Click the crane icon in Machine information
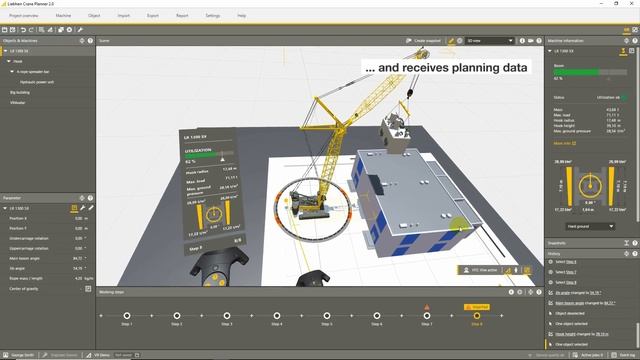Image resolution: width=640 pixels, height=360 pixels. click(623, 51)
